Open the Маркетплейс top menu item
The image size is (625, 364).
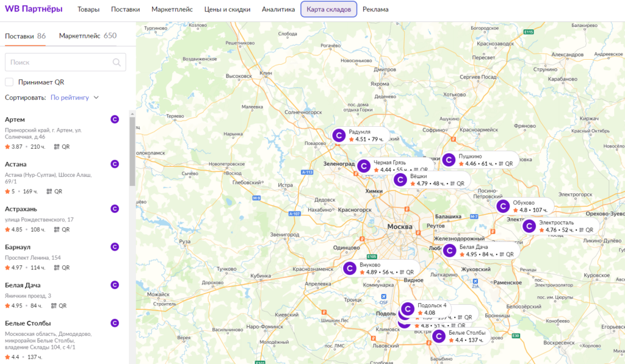[x=172, y=9]
